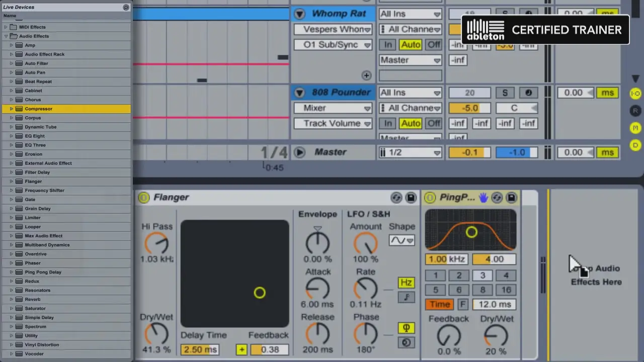This screenshot has width=644, height=362.
Task: Select beat division 3 in Ping Pong Delay
Action: (482, 276)
